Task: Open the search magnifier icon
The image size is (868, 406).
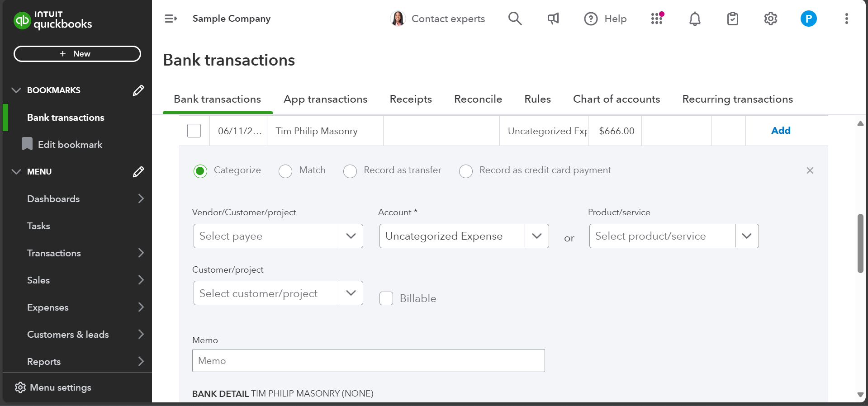Action: pos(515,19)
